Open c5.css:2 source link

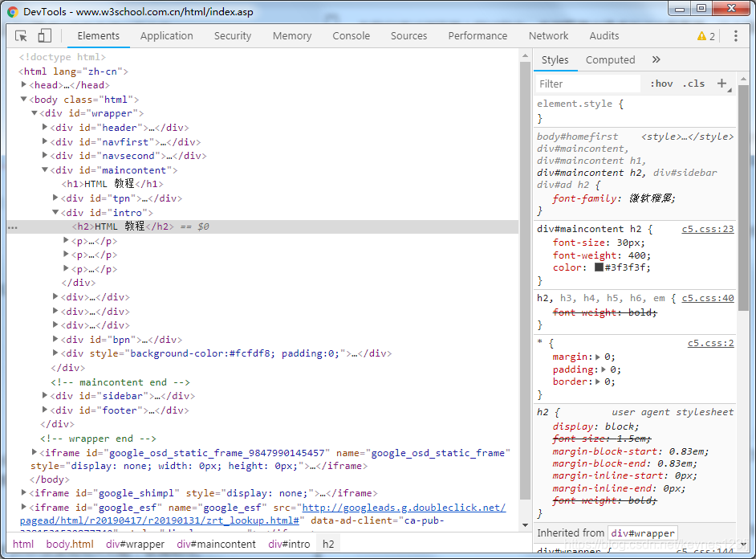[711, 344]
